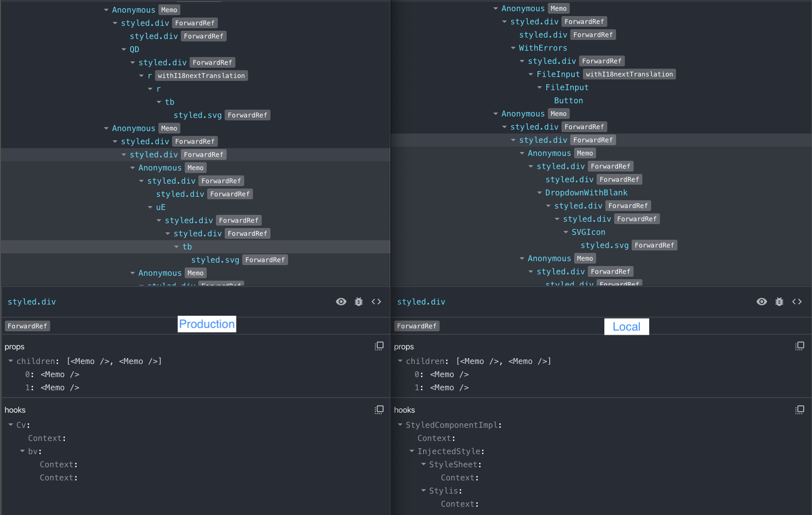Collapse the uE tree node
The height and width of the screenshot is (515, 812).
(x=150, y=207)
